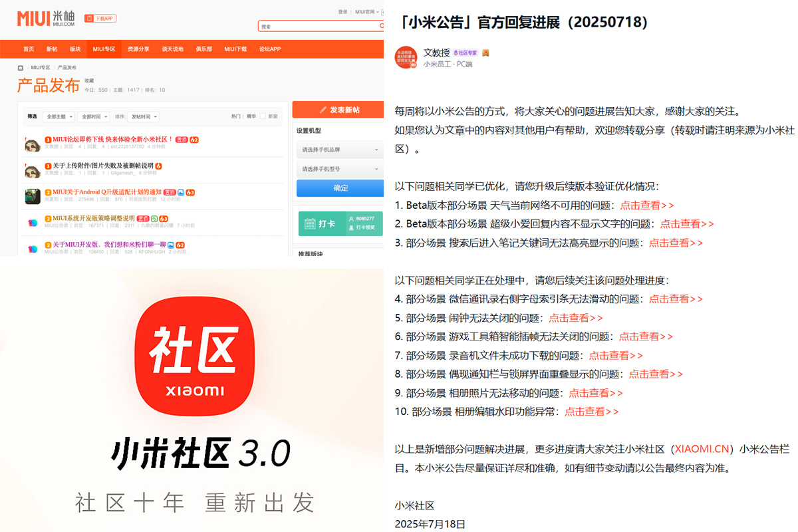Open the post MIUI关于Android Q升级适配计划的通知
798x532 pixels.
pos(107,192)
